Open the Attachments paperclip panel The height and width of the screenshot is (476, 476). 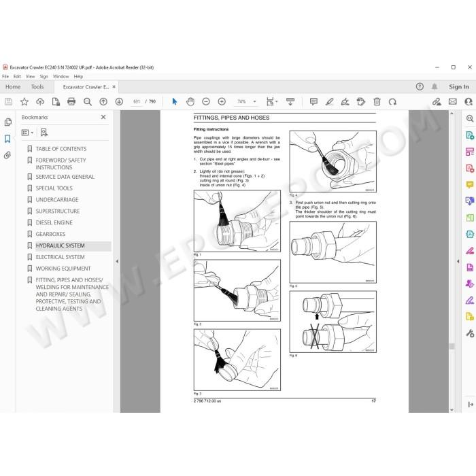coord(7,156)
